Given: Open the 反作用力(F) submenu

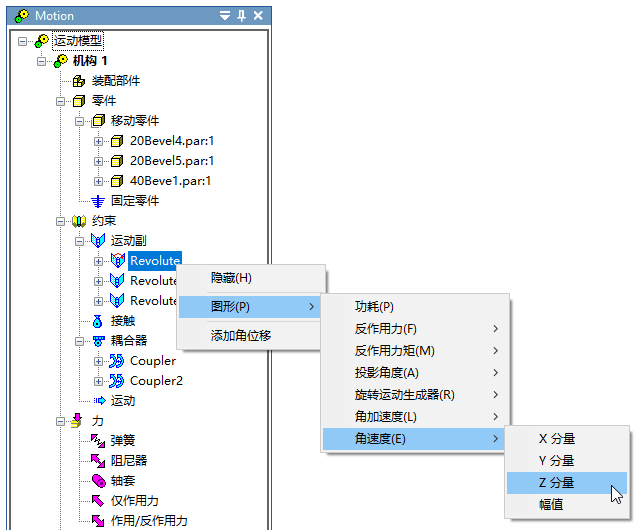Looking at the screenshot, I should [415, 329].
